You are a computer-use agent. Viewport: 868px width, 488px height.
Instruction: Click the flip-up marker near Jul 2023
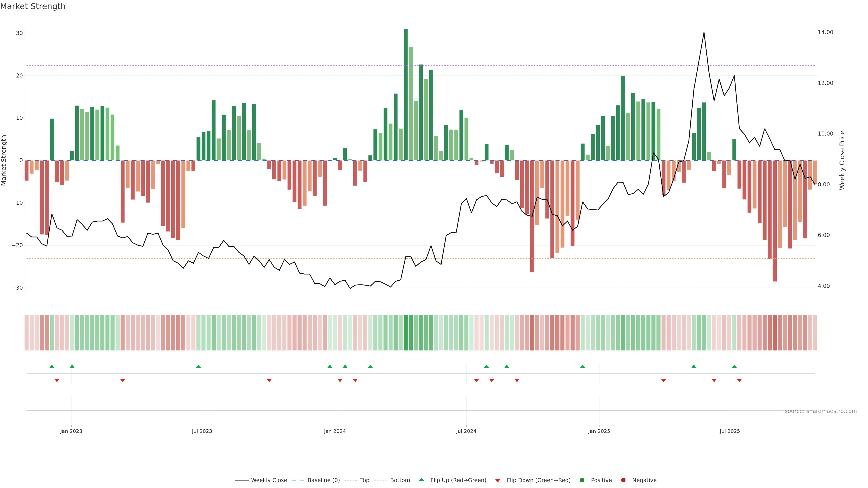[198, 366]
